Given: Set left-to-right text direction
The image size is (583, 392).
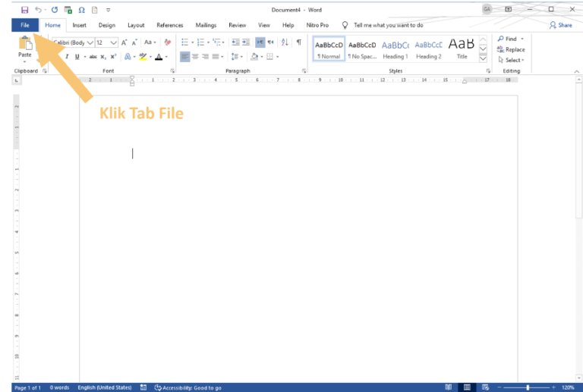Looking at the screenshot, I should pos(260,42).
